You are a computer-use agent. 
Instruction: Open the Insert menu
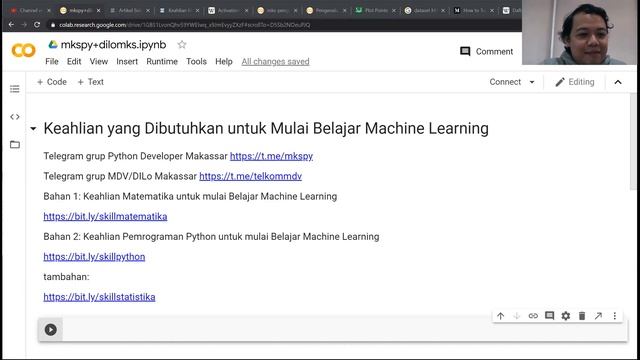[x=127, y=62]
